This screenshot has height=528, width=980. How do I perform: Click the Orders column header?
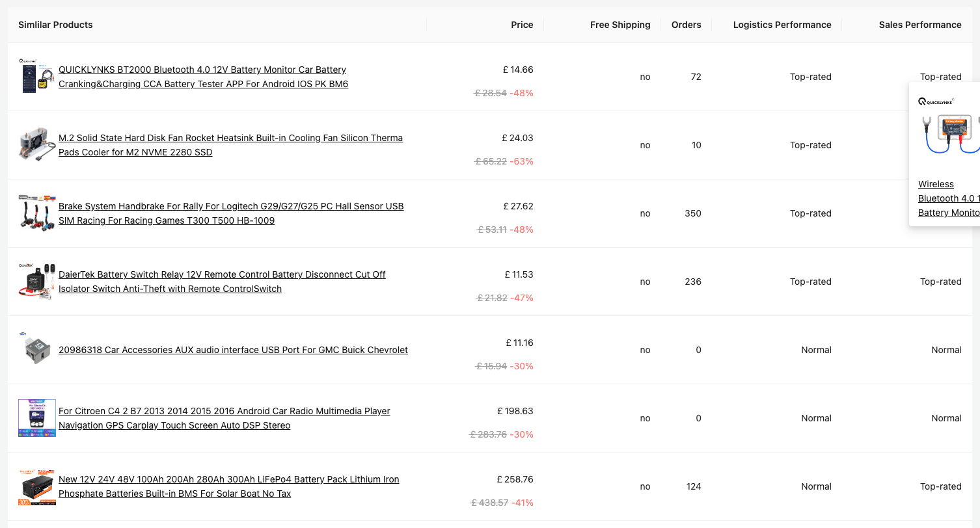[x=686, y=25]
